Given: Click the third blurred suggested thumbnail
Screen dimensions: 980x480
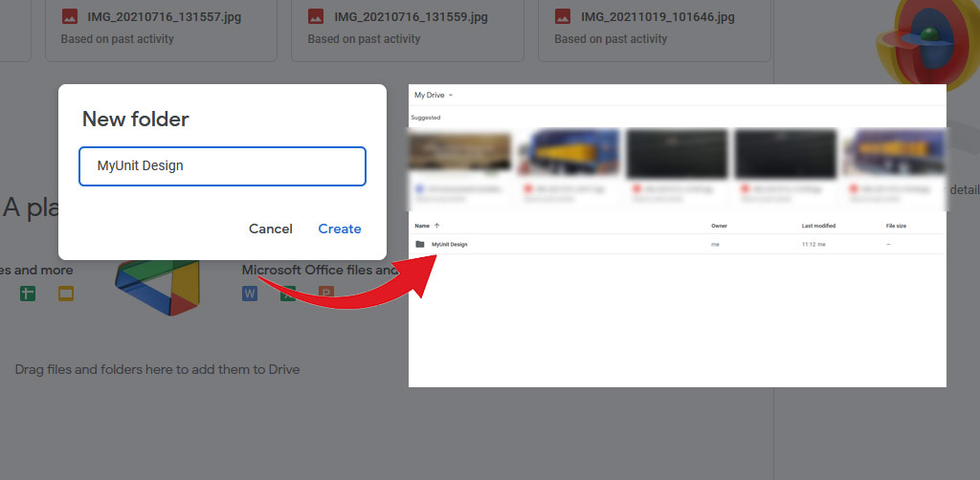Looking at the screenshot, I should (678, 154).
